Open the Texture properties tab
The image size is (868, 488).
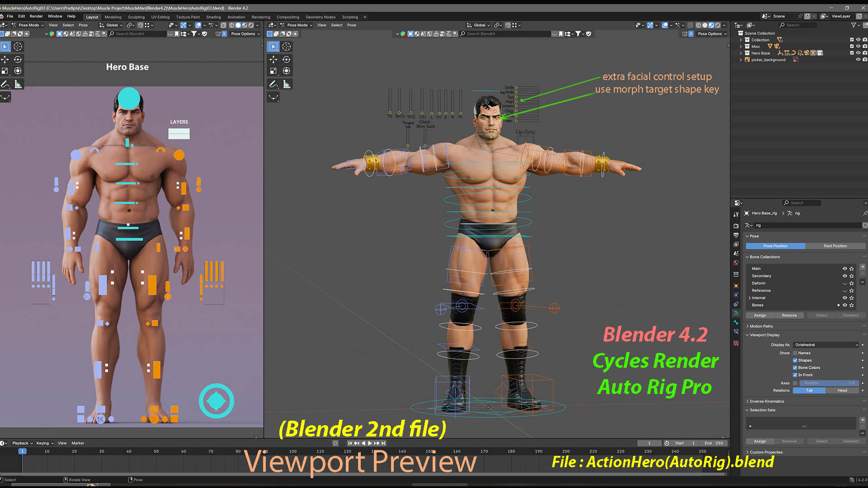pyautogui.click(x=736, y=343)
